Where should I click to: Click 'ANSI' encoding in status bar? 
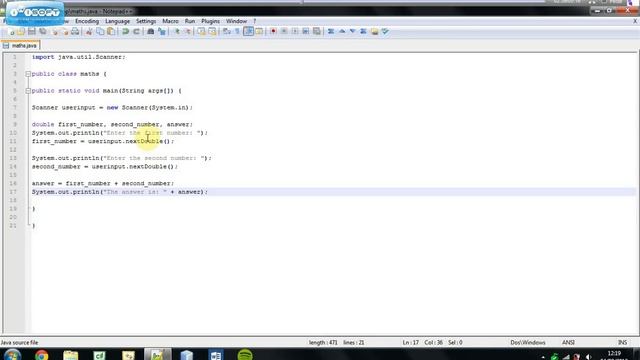[568, 343]
